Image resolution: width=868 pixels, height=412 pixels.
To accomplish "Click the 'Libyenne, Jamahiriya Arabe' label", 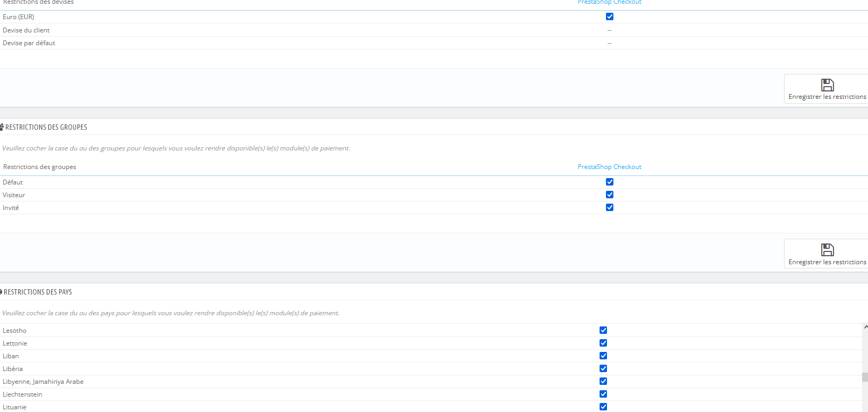I will click(x=43, y=382).
